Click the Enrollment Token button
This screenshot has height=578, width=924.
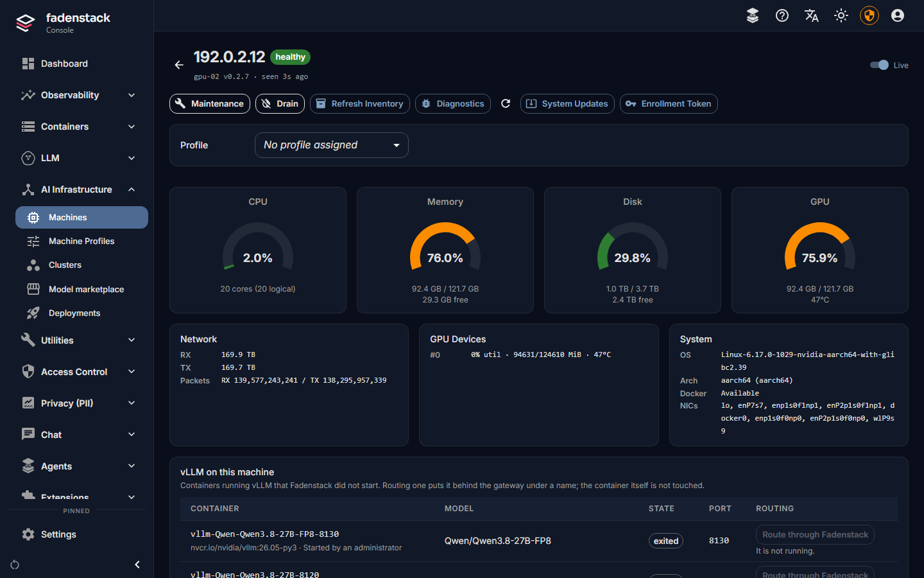pos(669,103)
